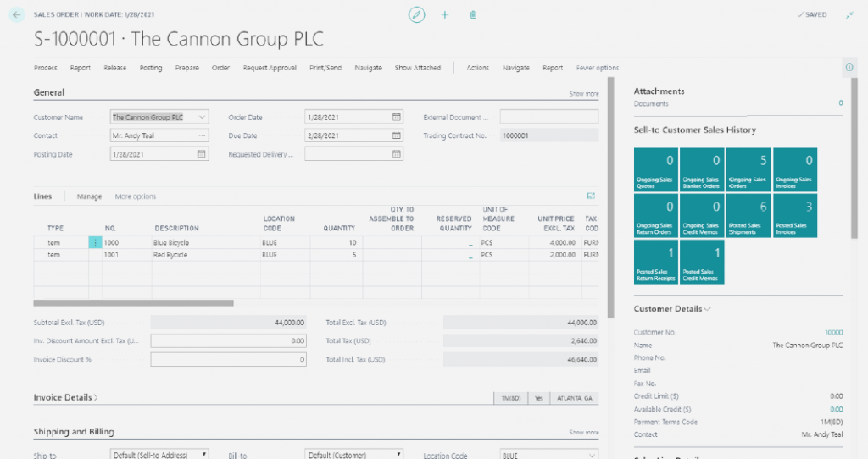Open Contact field ellipsis lookup

(202, 135)
